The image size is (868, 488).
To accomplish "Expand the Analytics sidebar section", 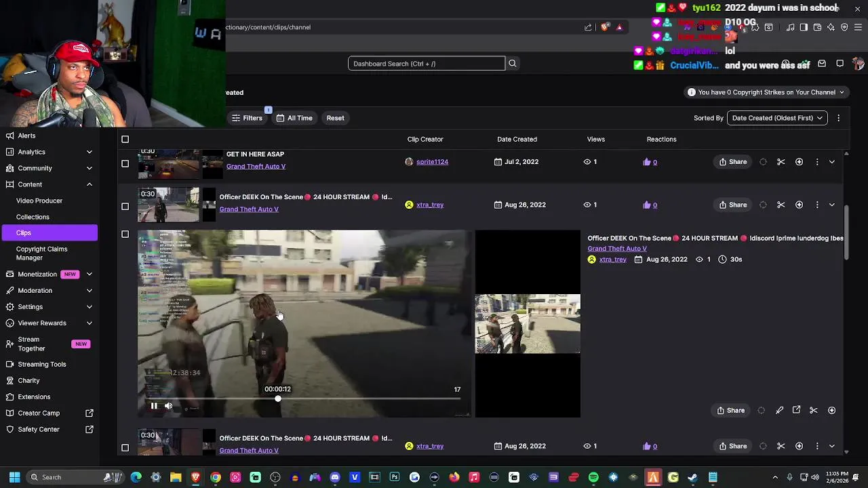I will click(90, 152).
